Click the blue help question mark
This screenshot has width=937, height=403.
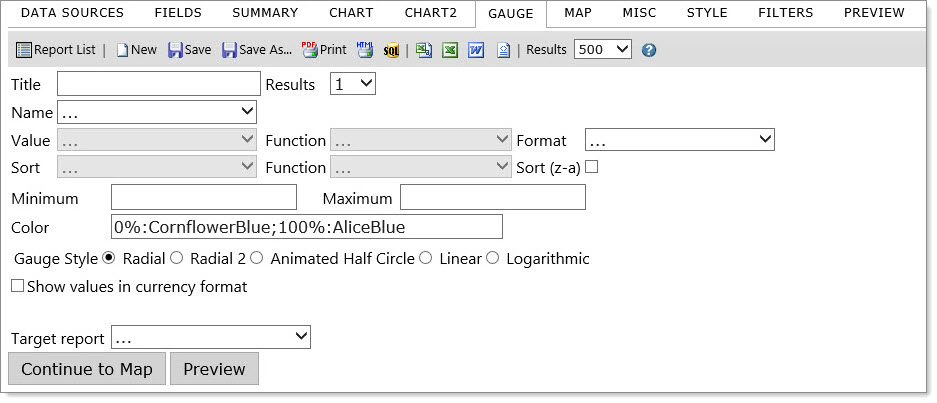tap(649, 50)
